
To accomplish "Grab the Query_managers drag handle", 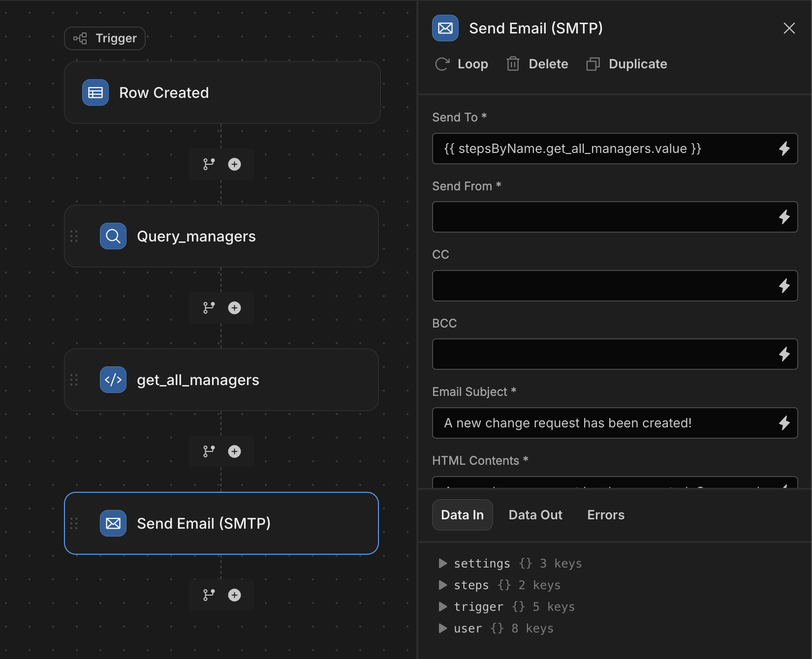I will (x=74, y=236).
